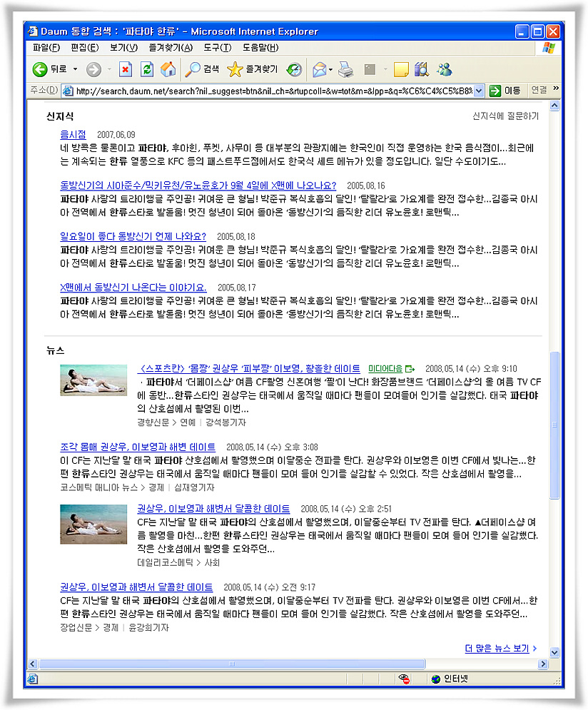Image resolution: width=588 pixels, height=710 pixels.
Task: Open the History clock icon
Action: tap(294, 69)
